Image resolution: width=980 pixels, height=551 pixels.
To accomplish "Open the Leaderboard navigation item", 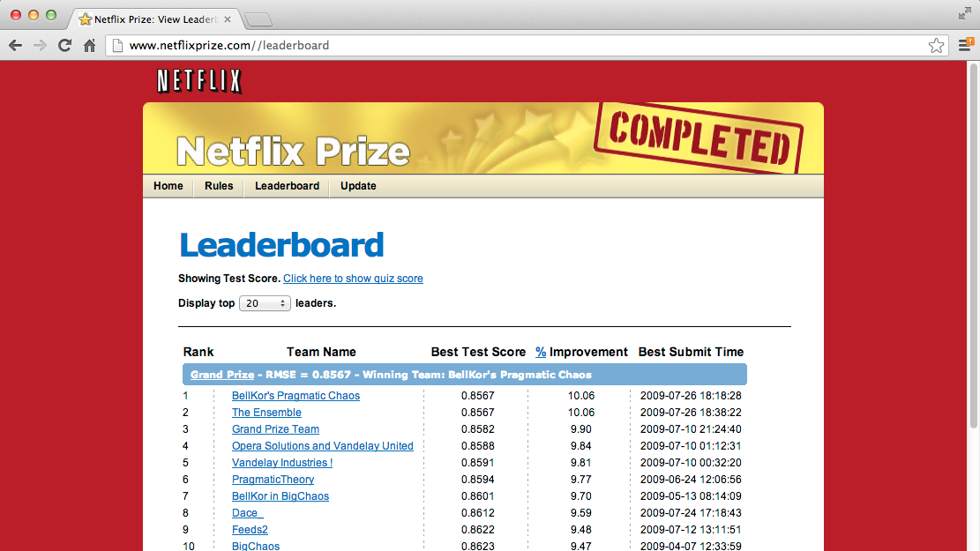I will 287,185.
